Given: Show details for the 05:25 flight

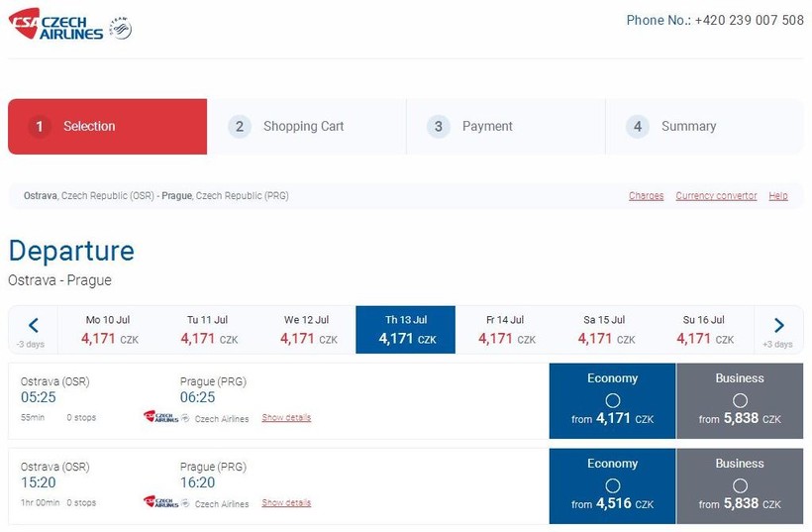Looking at the screenshot, I should point(286,418).
